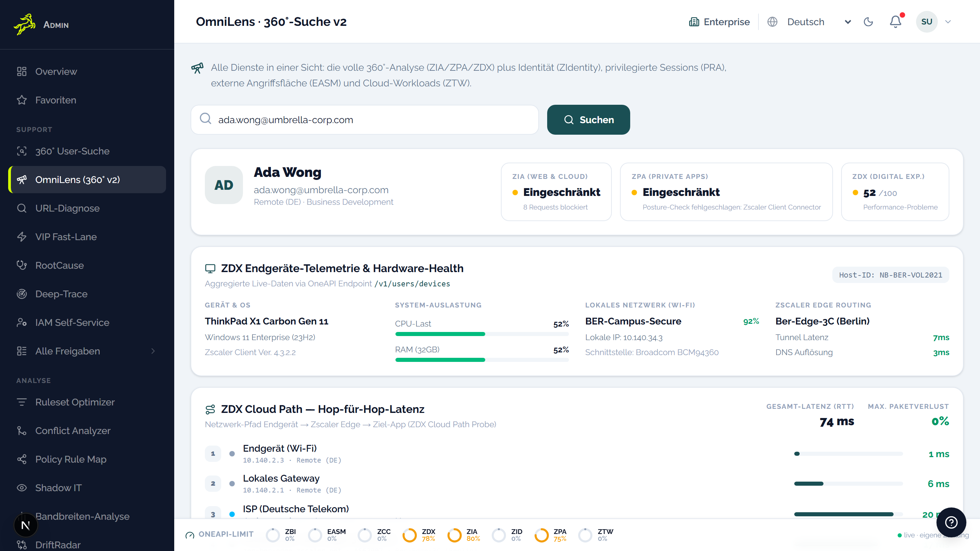Click the RAM (32GB) progress bar

pos(481,360)
